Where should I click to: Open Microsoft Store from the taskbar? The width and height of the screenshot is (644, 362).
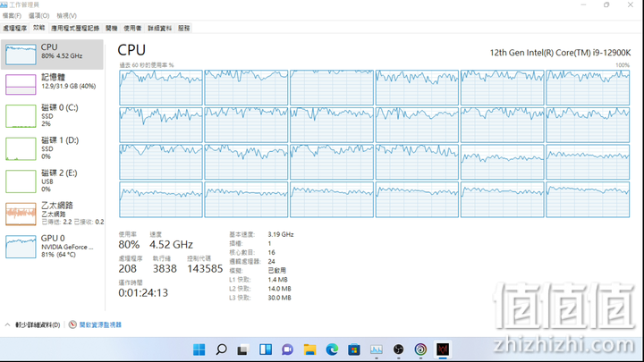(354, 349)
